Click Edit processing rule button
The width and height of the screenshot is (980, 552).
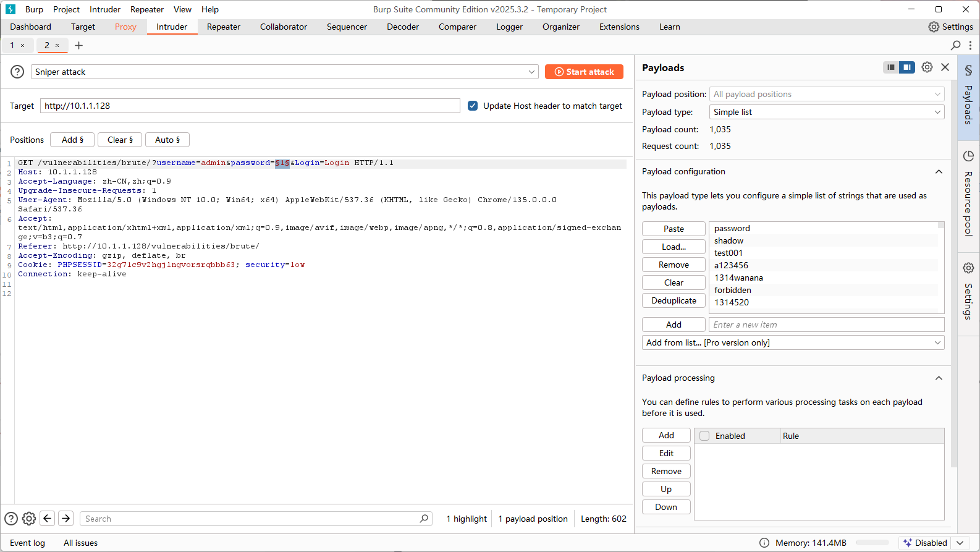pyautogui.click(x=666, y=453)
